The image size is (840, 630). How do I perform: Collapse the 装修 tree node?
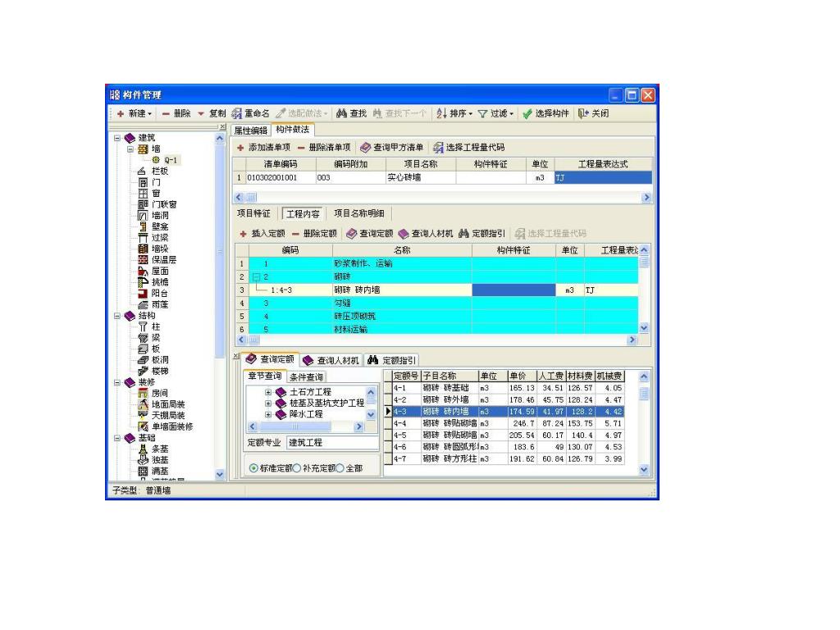pos(117,382)
